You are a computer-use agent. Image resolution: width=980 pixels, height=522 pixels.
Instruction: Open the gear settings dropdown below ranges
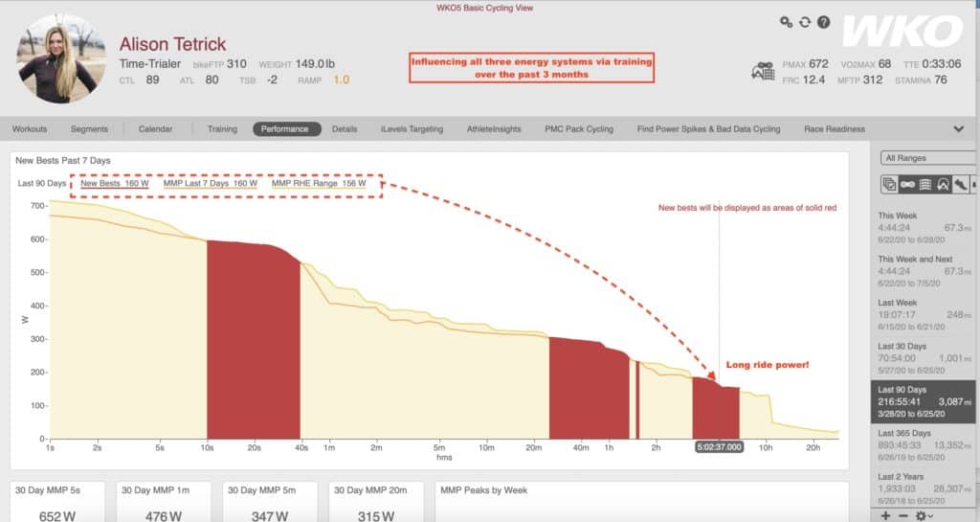pos(924,515)
